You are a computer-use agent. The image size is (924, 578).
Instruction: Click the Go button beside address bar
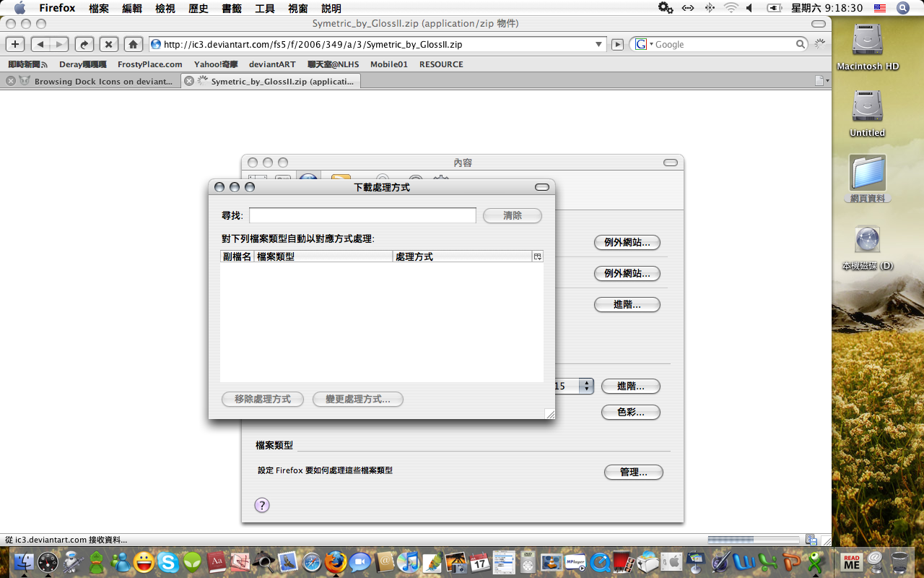[x=617, y=44]
